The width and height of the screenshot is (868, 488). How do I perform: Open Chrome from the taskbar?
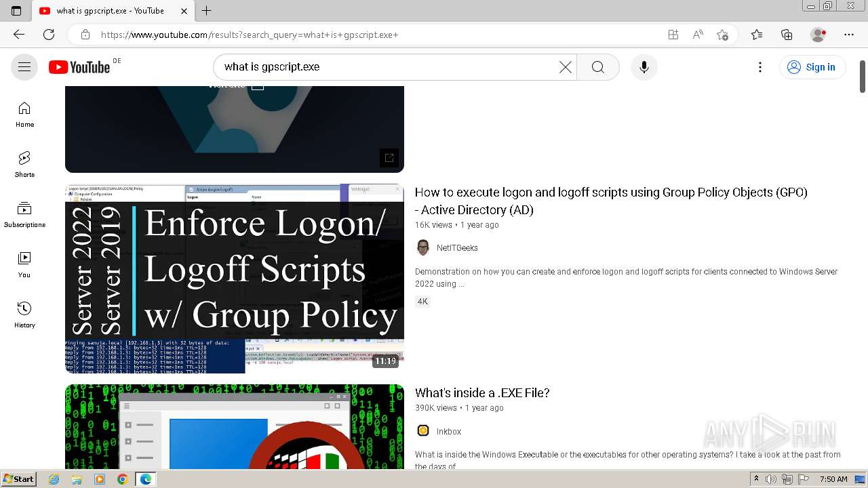(x=122, y=479)
